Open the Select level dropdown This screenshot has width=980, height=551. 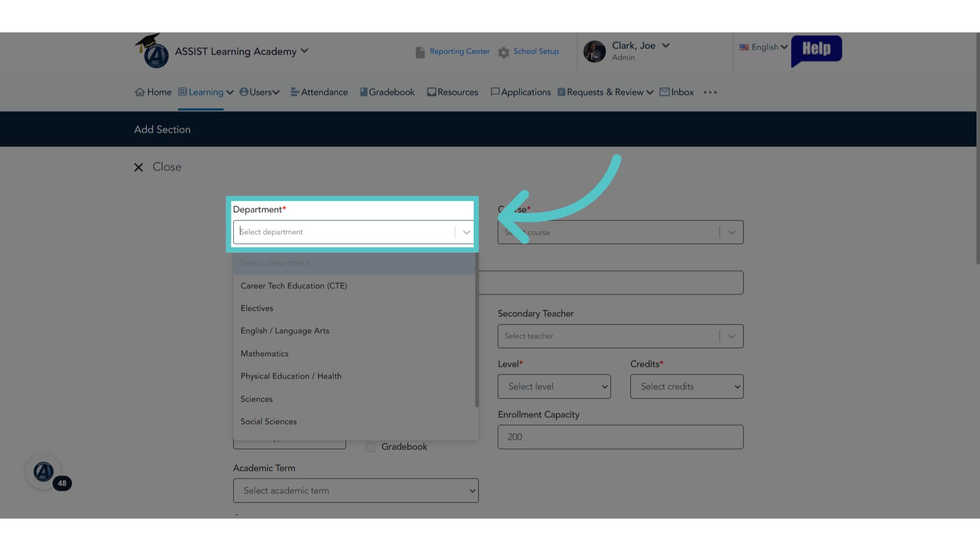554,387
